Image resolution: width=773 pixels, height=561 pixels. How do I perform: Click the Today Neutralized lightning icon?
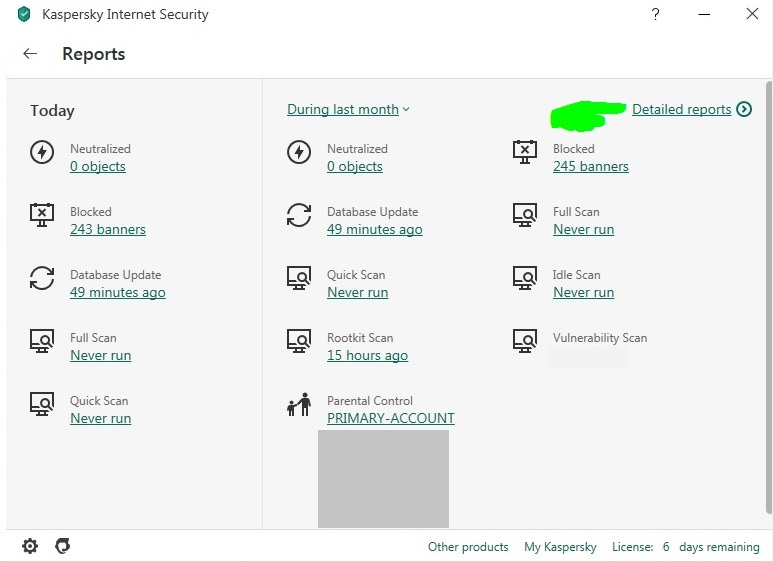pos(42,152)
